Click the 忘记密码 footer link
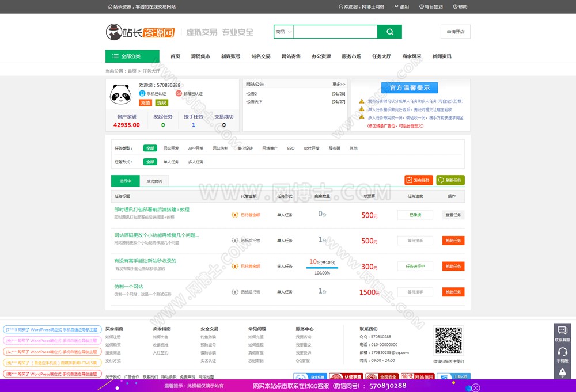The image size is (576, 392). pos(256,361)
